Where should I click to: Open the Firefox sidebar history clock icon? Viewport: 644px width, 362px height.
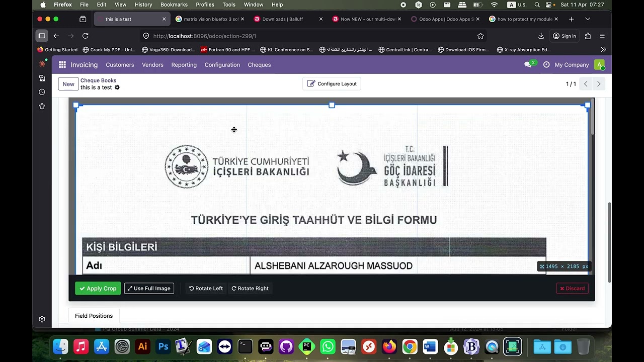[42, 92]
